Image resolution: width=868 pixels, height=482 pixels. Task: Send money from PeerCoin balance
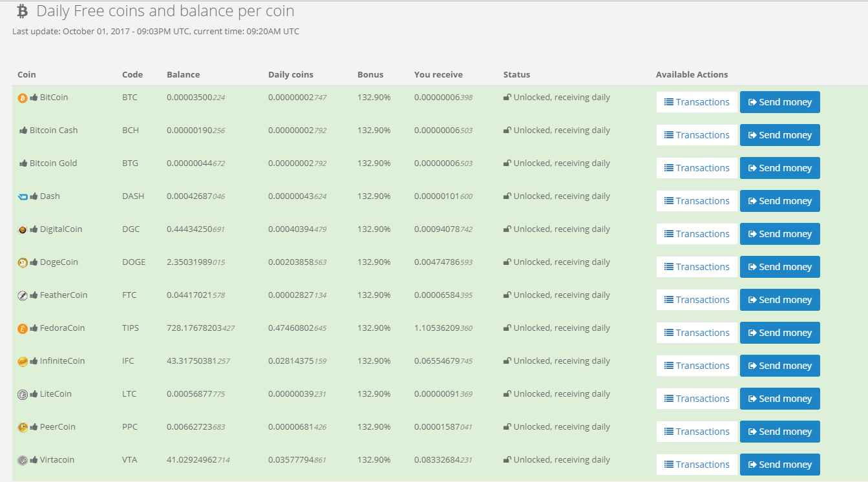(x=780, y=432)
